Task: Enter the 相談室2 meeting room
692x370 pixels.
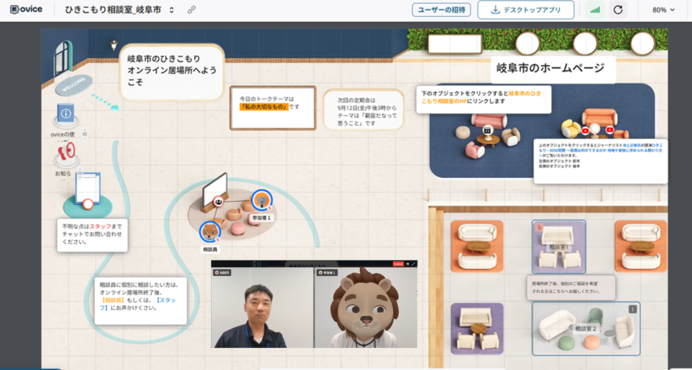Action: 586,328
